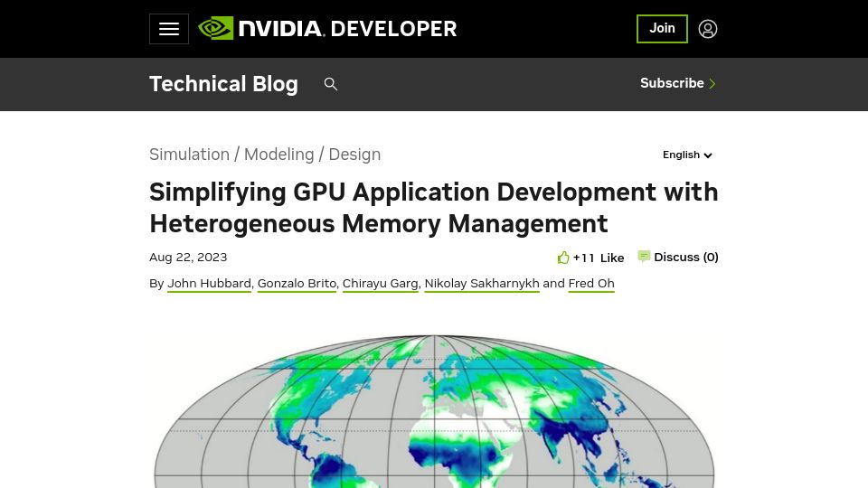Open the user account icon
Viewport: 868px width, 488px height.
pos(707,29)
